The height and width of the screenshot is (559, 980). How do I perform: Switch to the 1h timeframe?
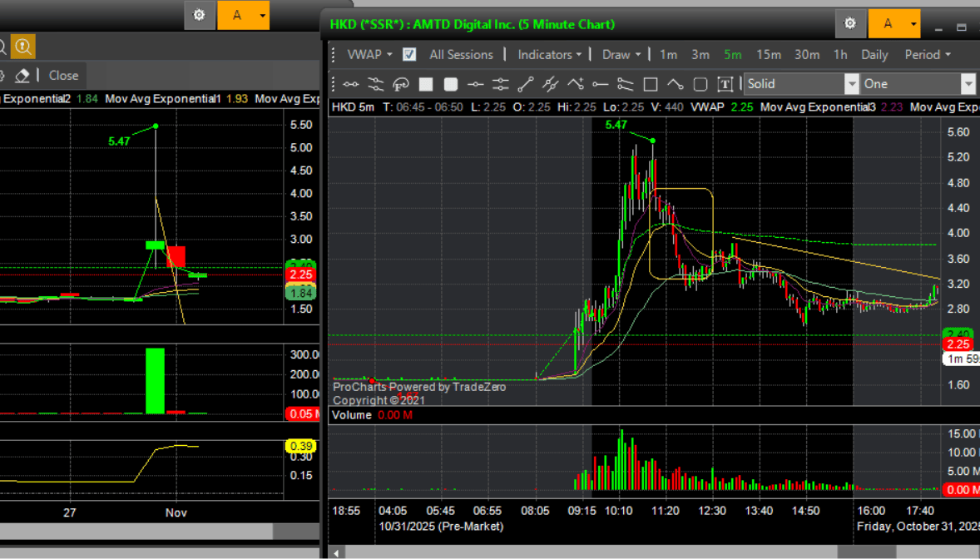[840, 54]
